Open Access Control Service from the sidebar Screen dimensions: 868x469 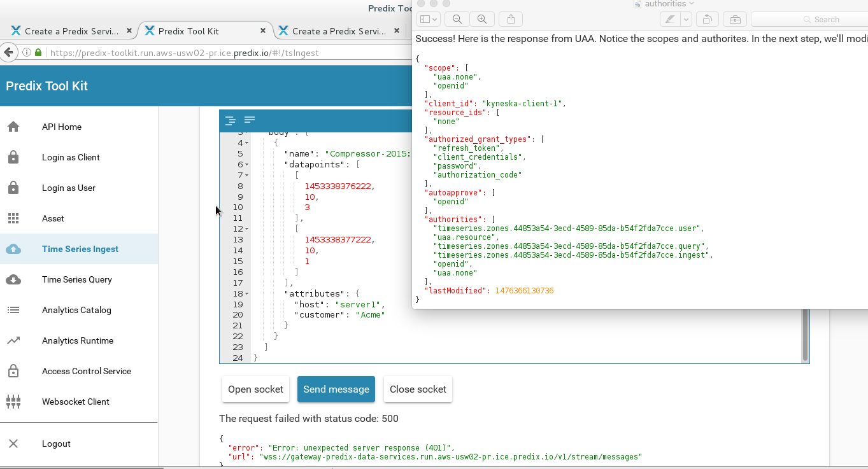(79, 371)
